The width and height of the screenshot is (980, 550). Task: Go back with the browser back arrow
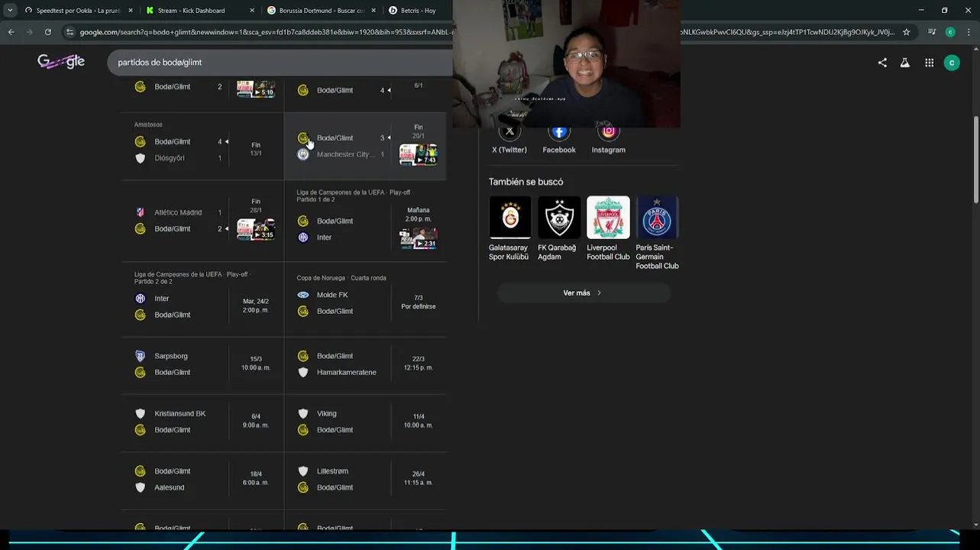[x=11, y=32]
